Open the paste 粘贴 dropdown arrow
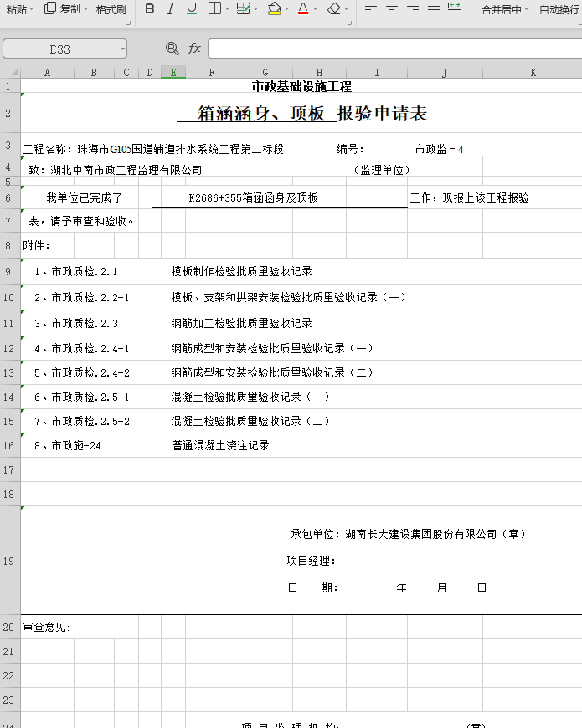The image size is (582, 728). pos(31,9)
